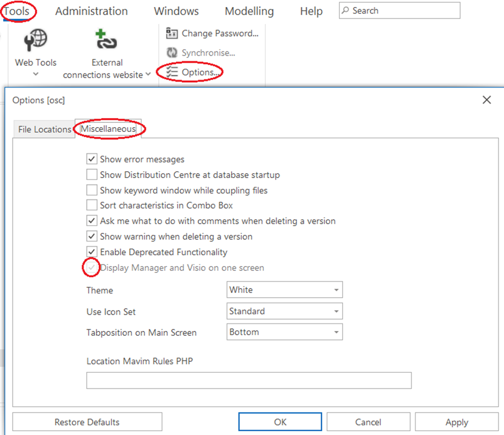Open Tabposition on Main Screen dropdown

[x=336, y=333]
